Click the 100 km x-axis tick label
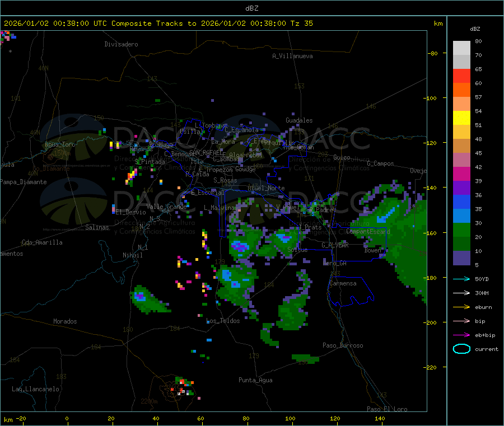 coord(290,418)
